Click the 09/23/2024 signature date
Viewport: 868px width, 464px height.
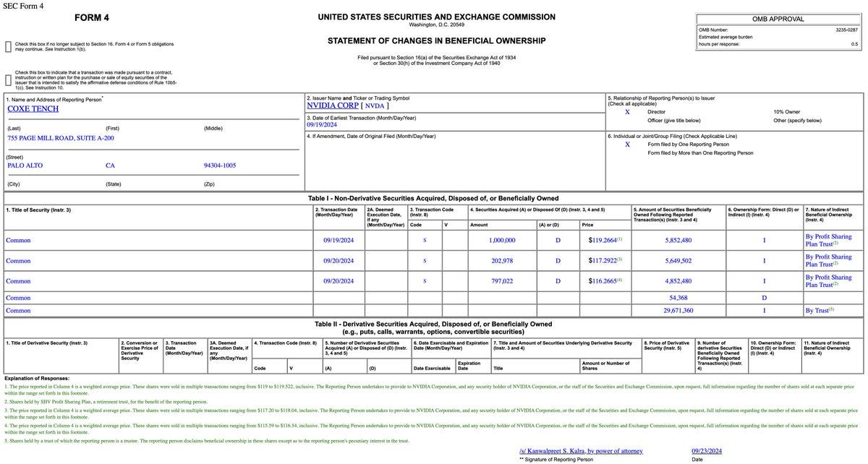[x=707, y=451]
